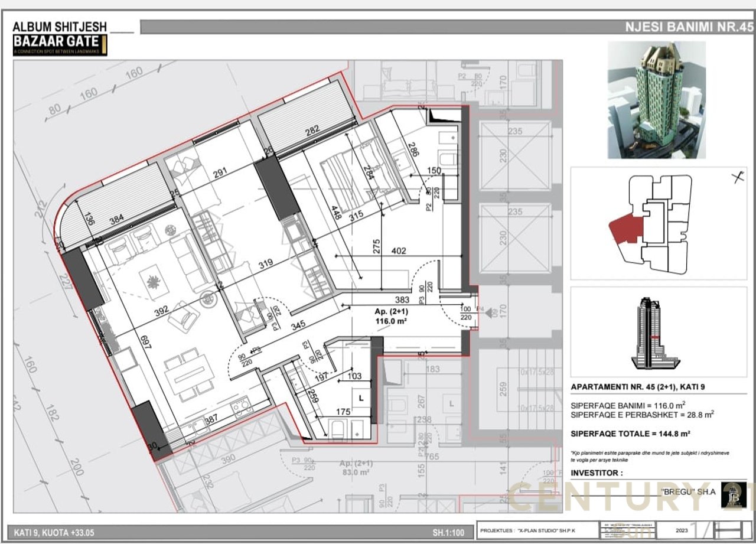756x544 pixels.
Task: Click the kitchen stove cooktop symbol
Action: point(242,406)
